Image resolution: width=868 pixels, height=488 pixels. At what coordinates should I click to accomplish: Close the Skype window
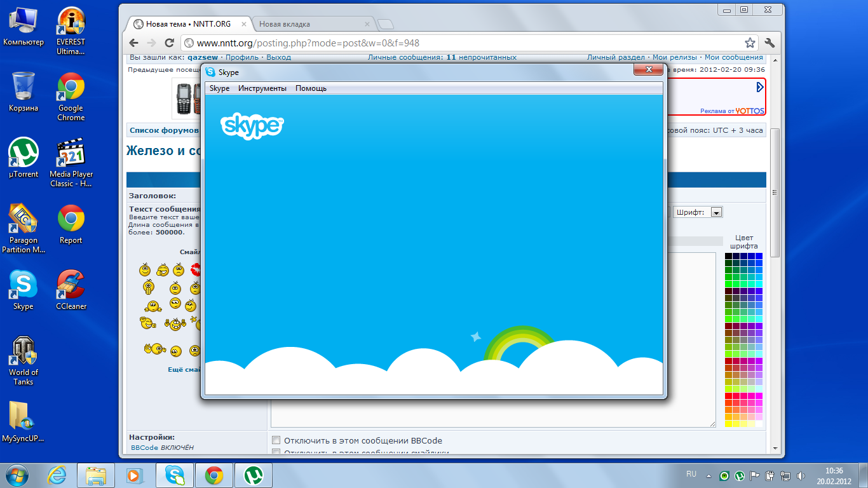[x=648, y=69]
